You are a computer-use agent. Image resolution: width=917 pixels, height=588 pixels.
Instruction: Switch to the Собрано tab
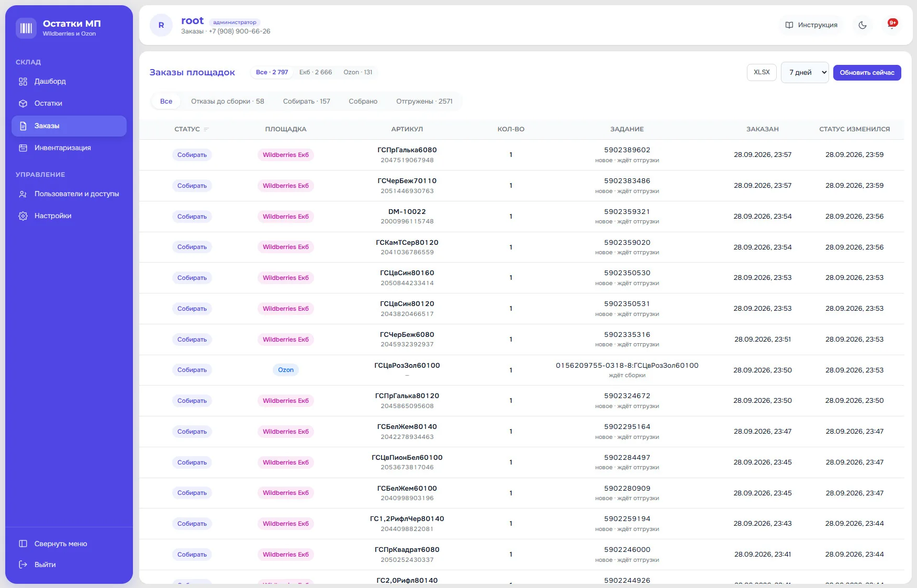pos(363,101)
